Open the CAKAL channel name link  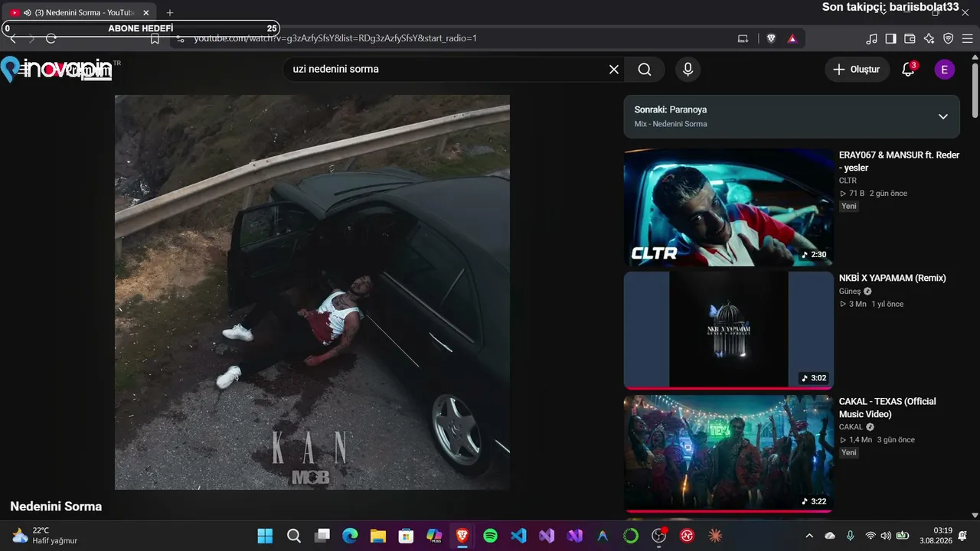[x=851, y=427]
